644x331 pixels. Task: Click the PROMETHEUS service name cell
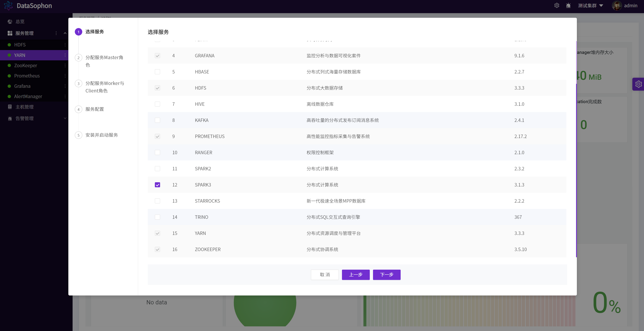click(x=209, y=136)
